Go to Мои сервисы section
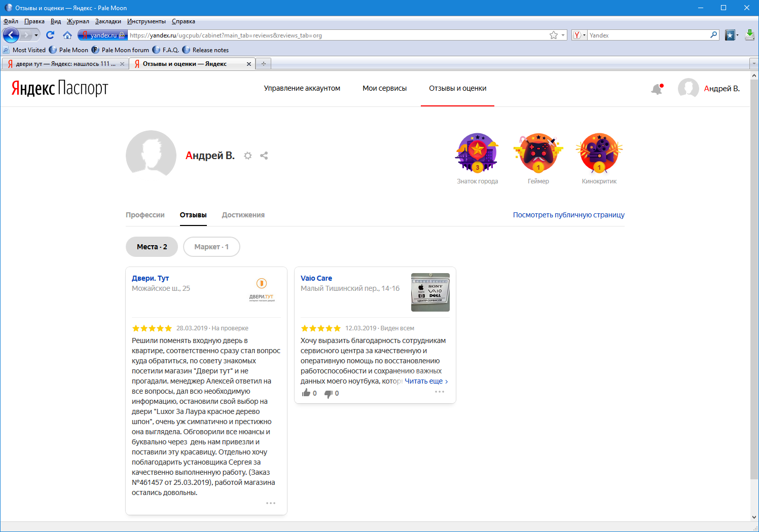Viewport: 759px width, 532px height. tap(385, 88)
